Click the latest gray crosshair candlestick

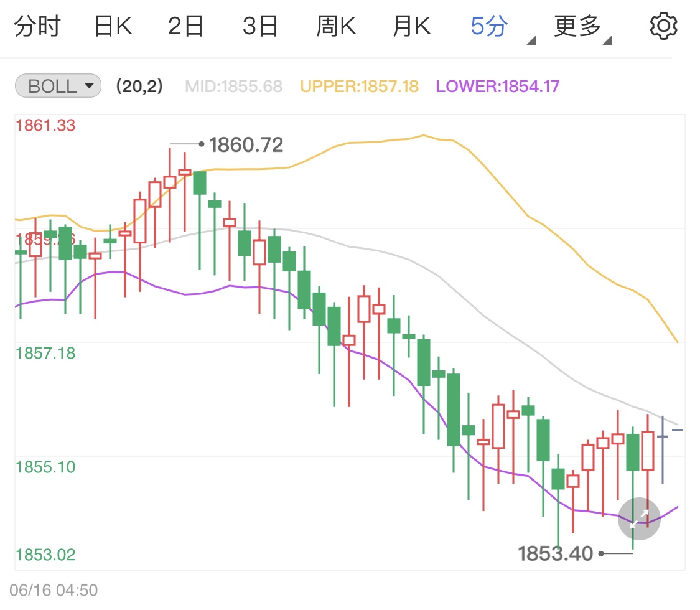(663, 449)
